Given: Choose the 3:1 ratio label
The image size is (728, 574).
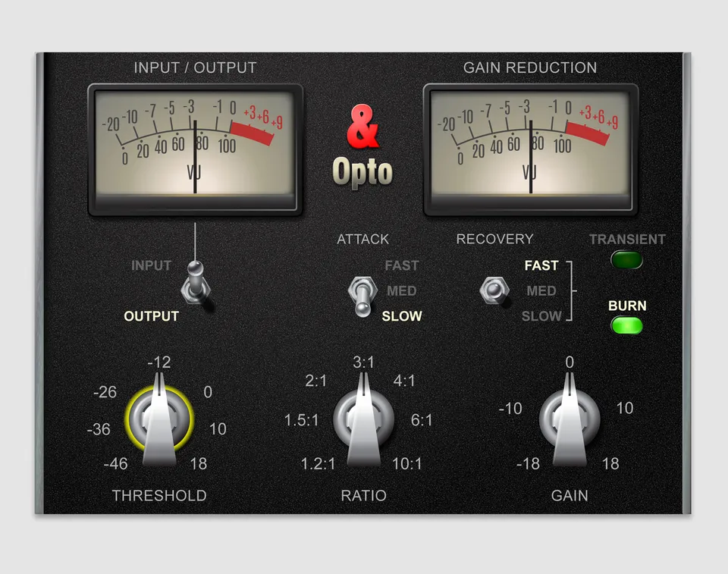Looking at the screenshot, I should coord(363,362).
